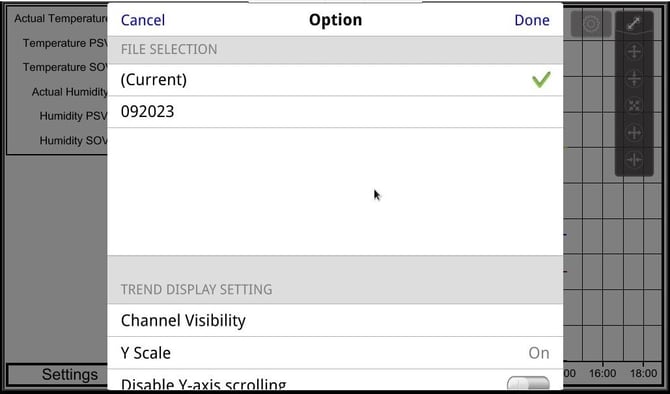670x394 pixels.
Task: Confirm with the Done button
Action: (532, 20)
